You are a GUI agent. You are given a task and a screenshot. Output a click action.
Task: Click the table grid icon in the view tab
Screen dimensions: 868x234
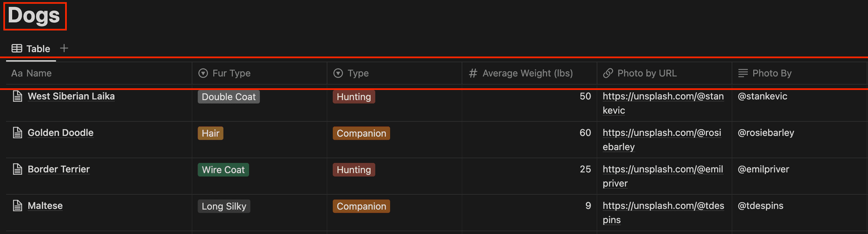click(17, 48)
